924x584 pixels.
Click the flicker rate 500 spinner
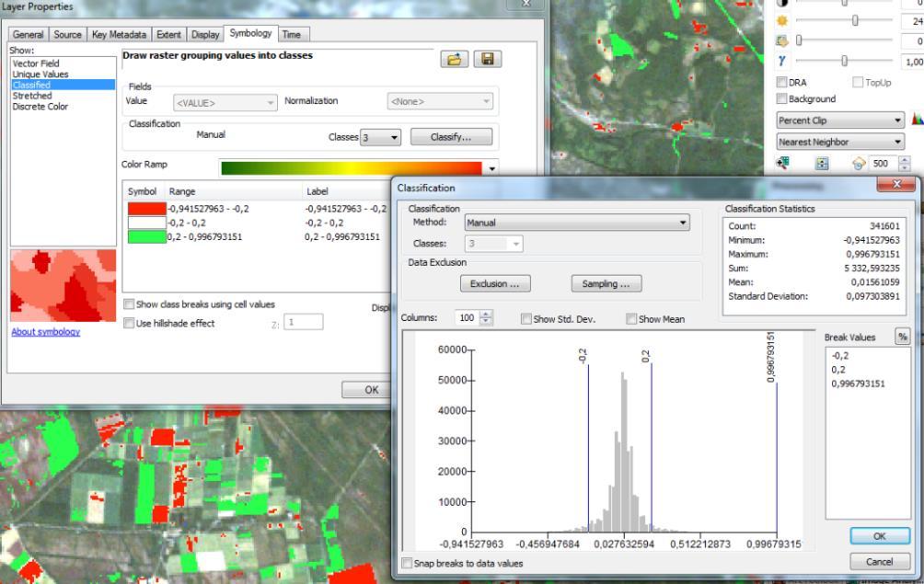(905, 164)
